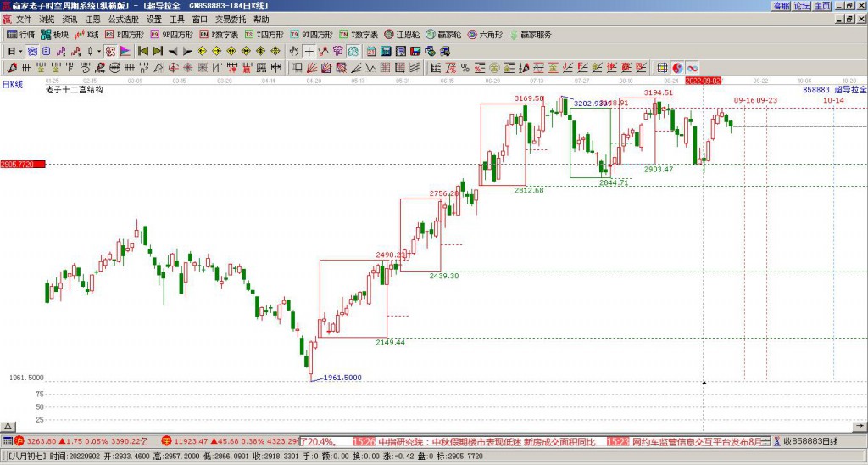
Task: Open the 江恩轮 Gann wheel tool
Action: click(x=403, y=35)
